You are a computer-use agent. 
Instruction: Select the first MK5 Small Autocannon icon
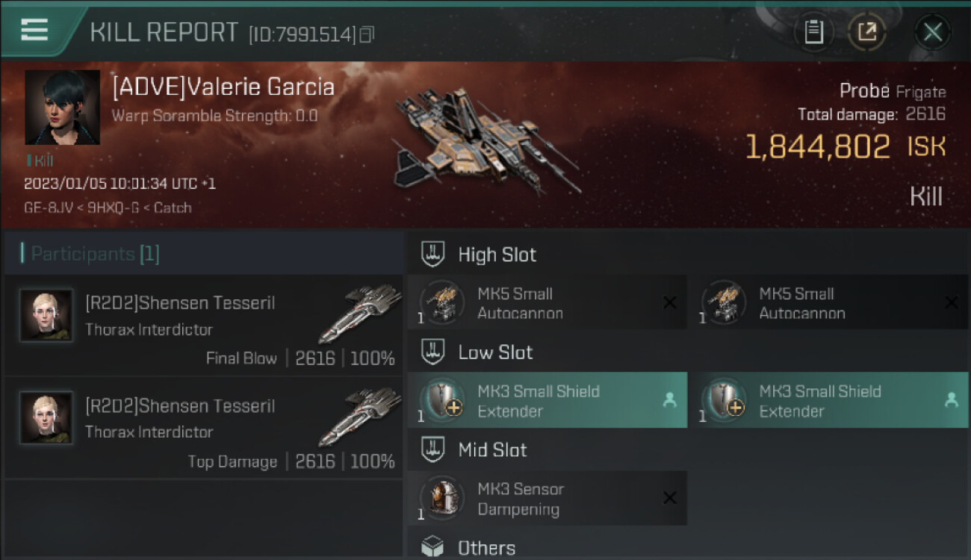442,302
